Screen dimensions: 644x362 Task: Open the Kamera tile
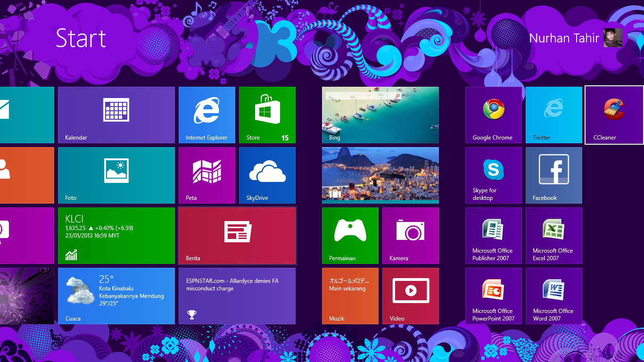(x=411, y=236)
